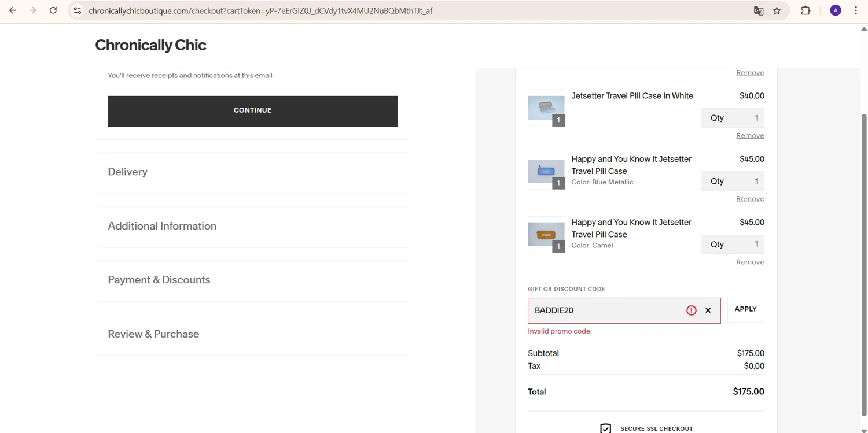The width and height of the screenshot is (868, 433).
Task: Click 'Color: Camel' text
Action: coord(592,245)
